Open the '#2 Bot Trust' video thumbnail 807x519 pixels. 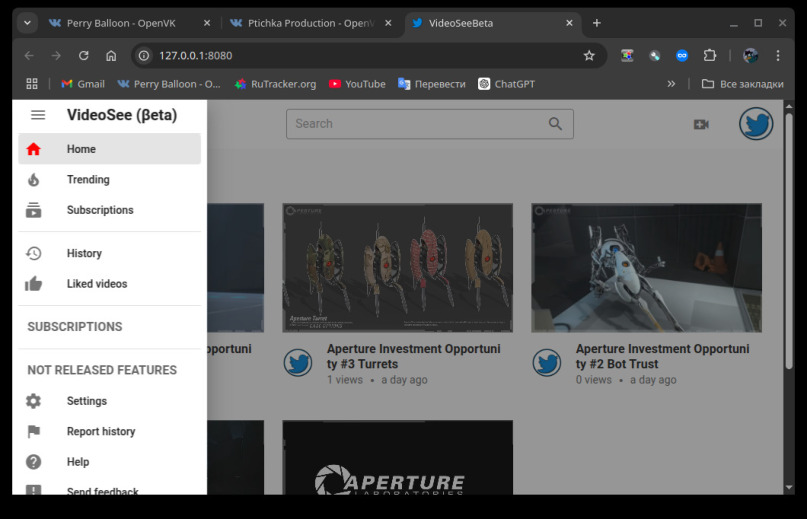(646, 267)
